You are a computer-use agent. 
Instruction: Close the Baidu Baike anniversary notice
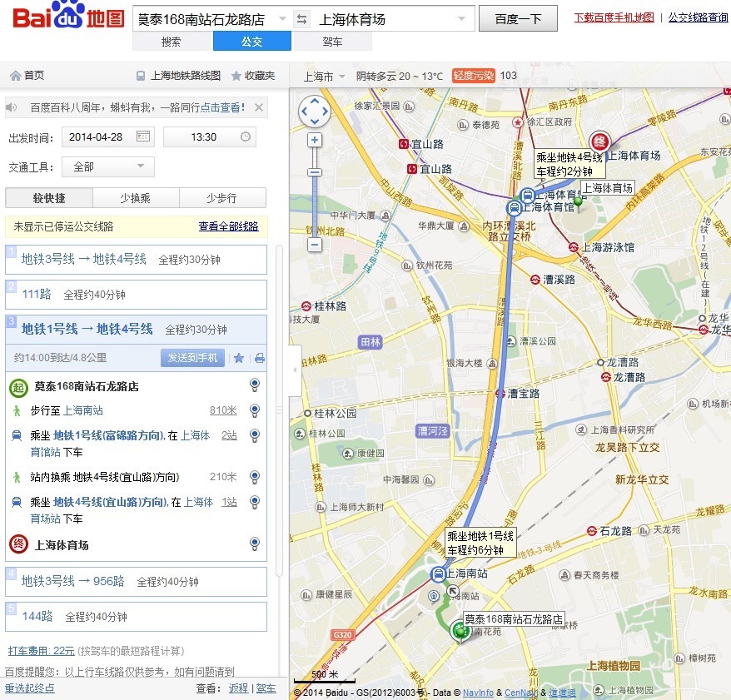[259, 107]
